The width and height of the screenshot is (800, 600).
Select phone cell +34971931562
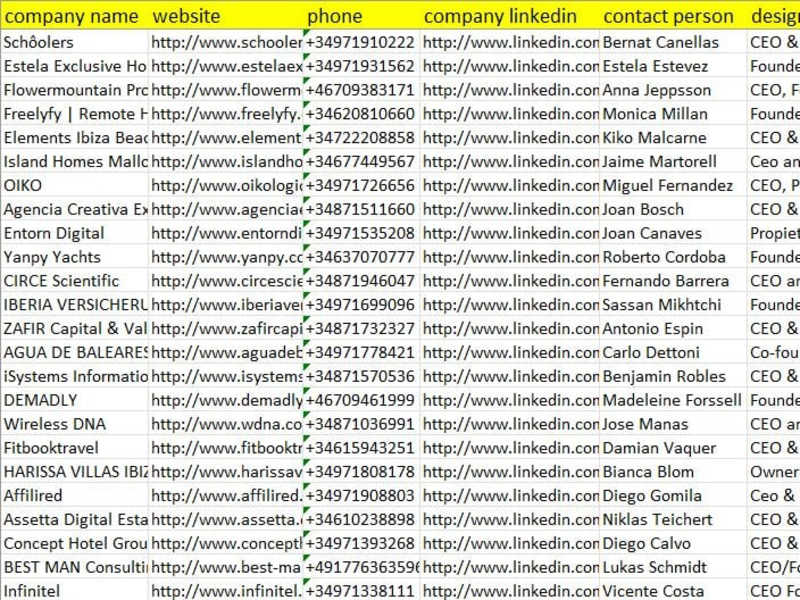[362, 66]
